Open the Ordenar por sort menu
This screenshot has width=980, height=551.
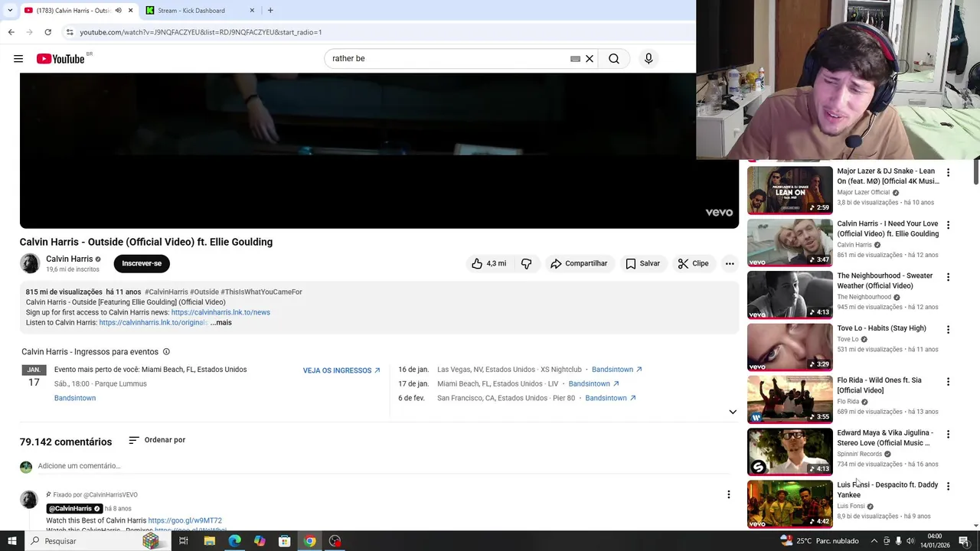click(157, 440)
